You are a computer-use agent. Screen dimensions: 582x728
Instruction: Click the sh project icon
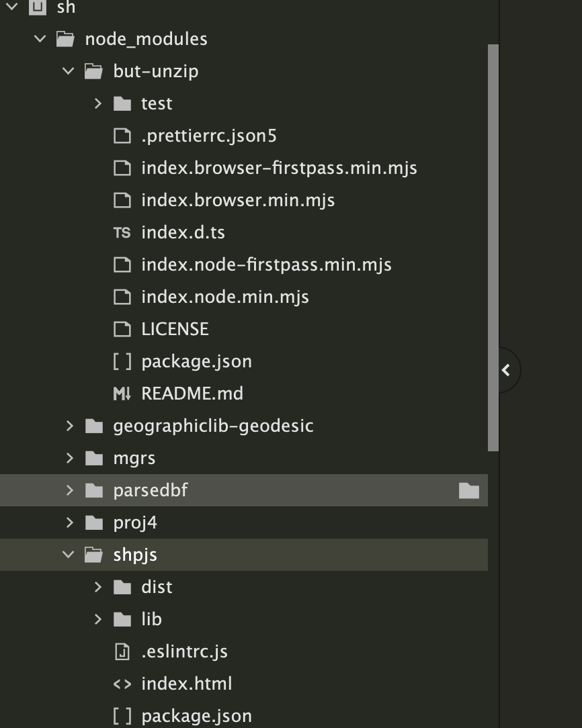38,7
